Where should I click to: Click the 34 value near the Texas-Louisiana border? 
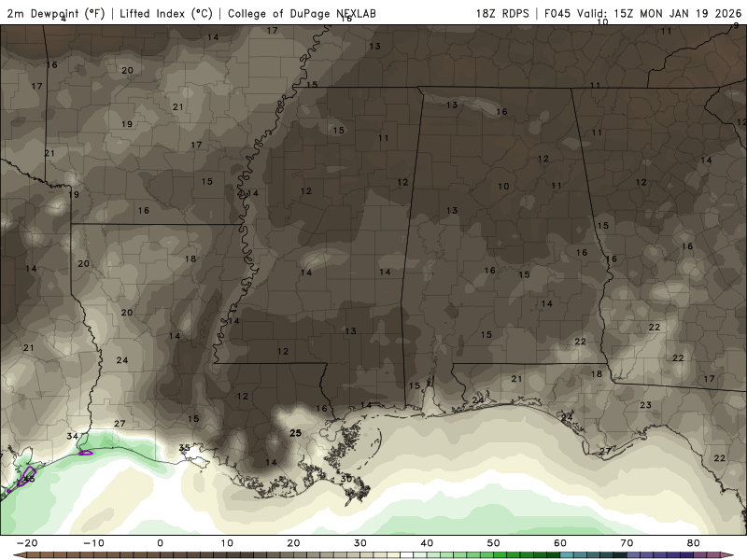point(72,436)
